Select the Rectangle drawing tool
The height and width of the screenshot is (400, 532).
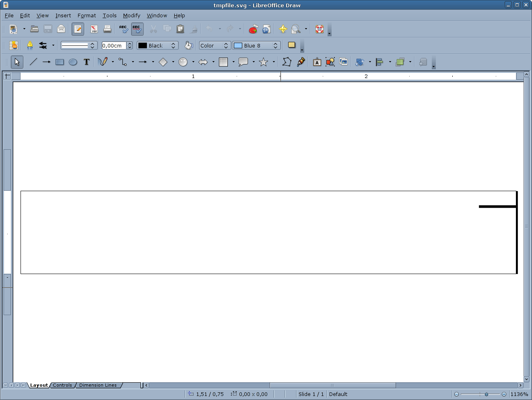[60, 62]
